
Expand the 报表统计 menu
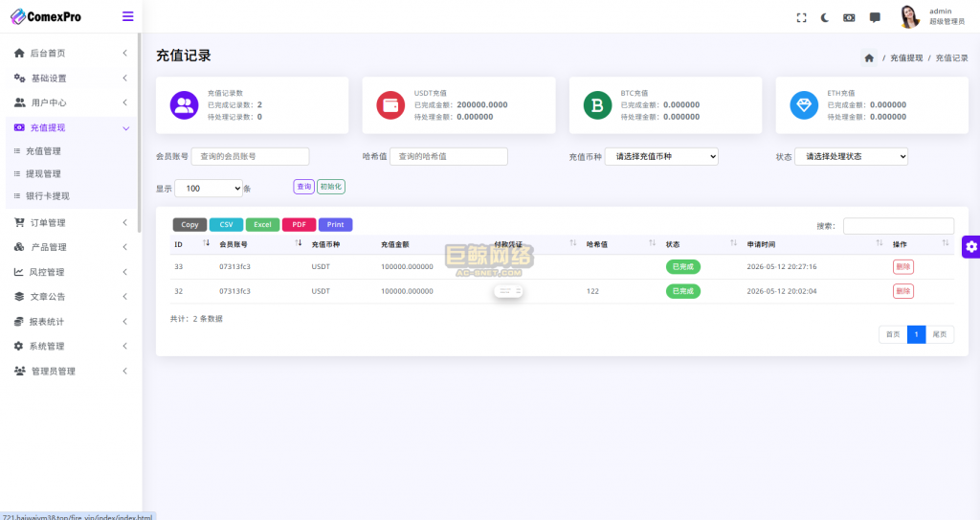point(71,322)
